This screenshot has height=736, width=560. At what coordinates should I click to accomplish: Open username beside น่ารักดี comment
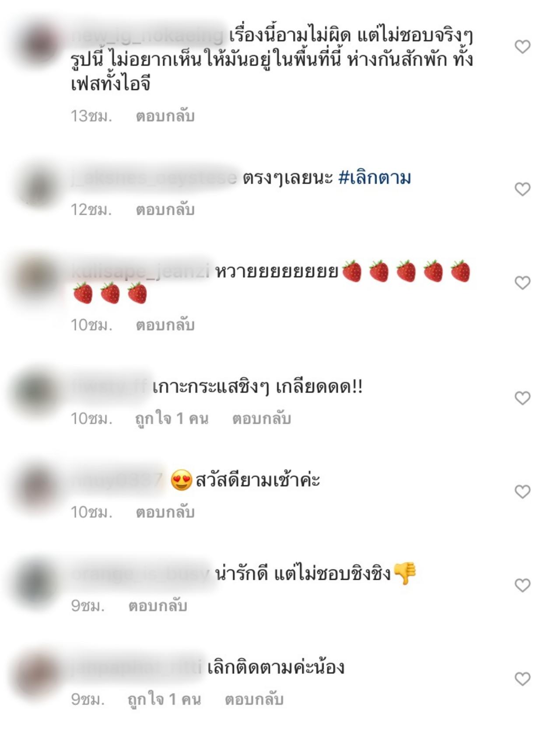[x=140, y=573]
